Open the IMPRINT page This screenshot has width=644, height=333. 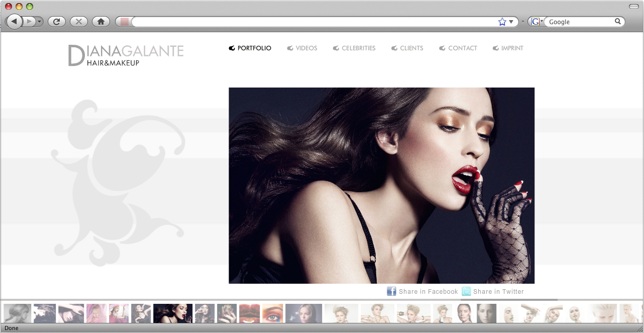pos(508,48)
